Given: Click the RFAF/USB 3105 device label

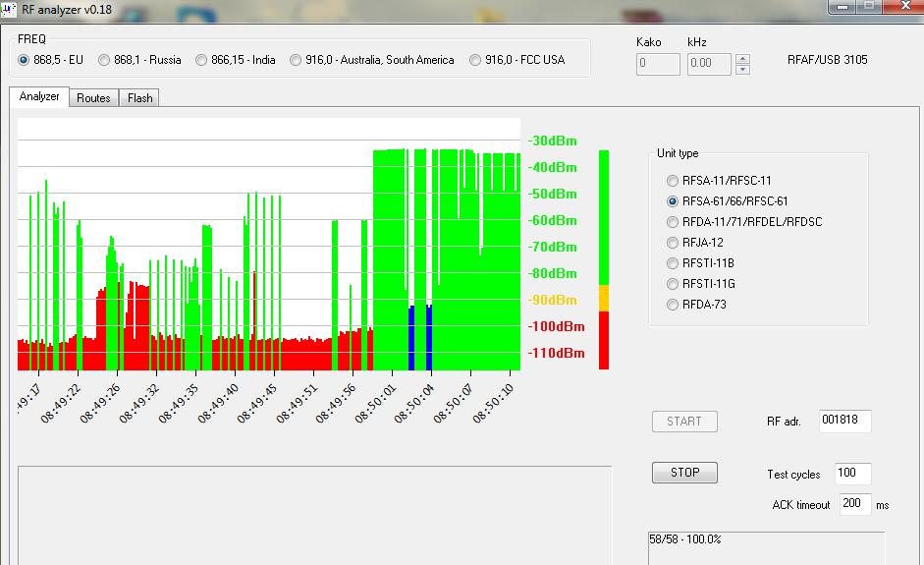Looking at the screenshot, I should (828, 60).
